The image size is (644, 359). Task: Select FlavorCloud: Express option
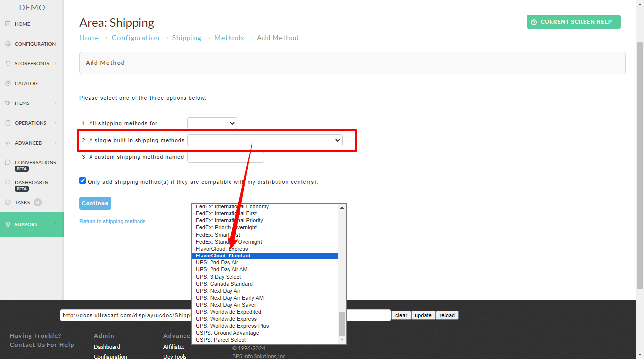265,249
